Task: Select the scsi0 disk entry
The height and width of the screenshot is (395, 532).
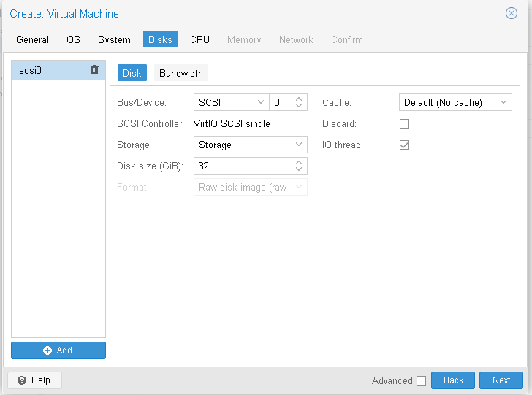Action: click(58, 70)
